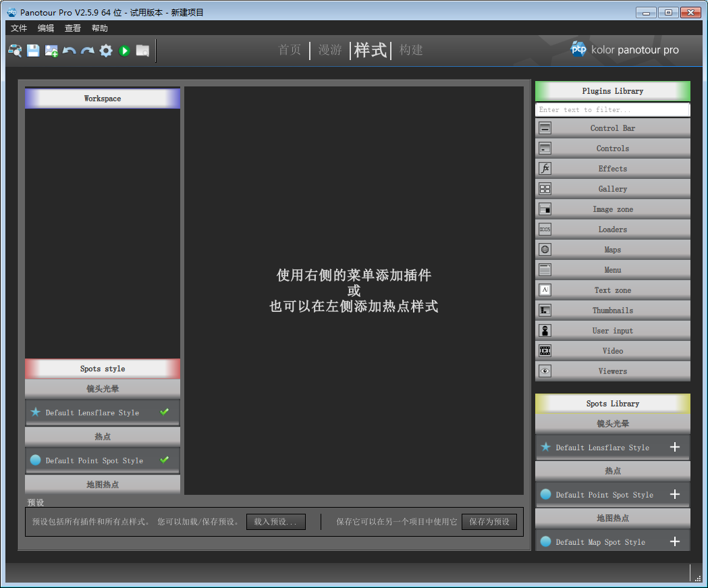Expand the Effects plugin category
This screenshot has width=708, height=588.
point(613,169)
